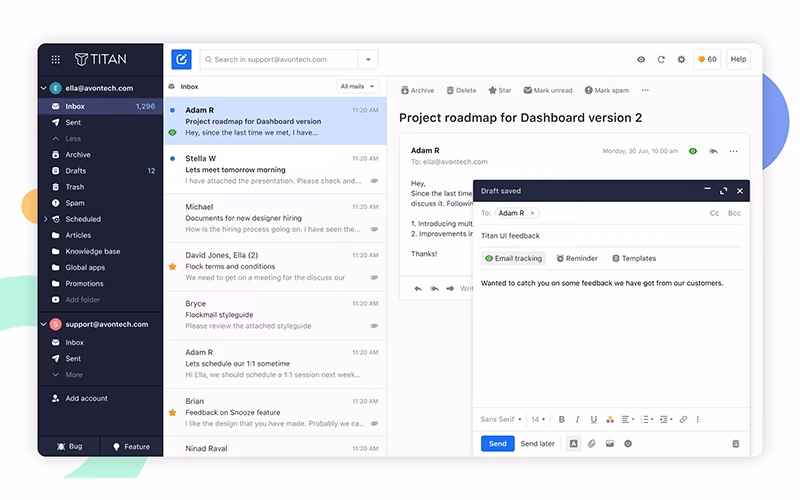
Task: Open the Sent folder under ella account
Action: pyautogui.click(x=101, y=123)
